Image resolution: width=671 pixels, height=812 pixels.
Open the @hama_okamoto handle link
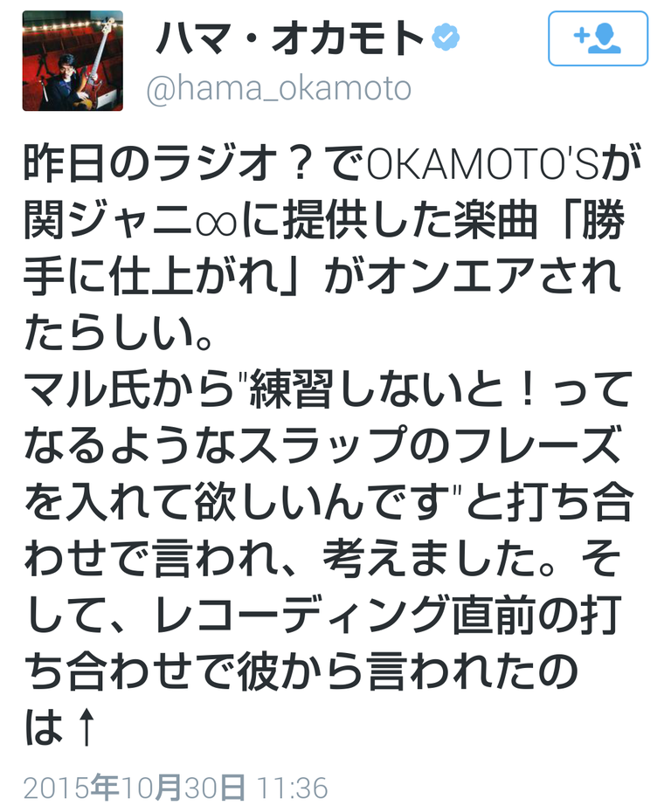click(x=279, y=88)
